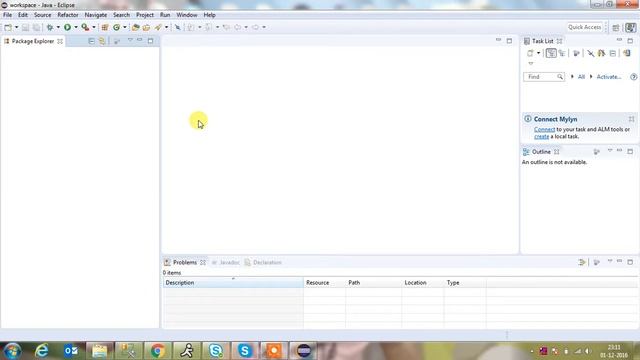Click the All working set link
The image size is (640, 360).
pyautogui.click(x=581, y=77)
